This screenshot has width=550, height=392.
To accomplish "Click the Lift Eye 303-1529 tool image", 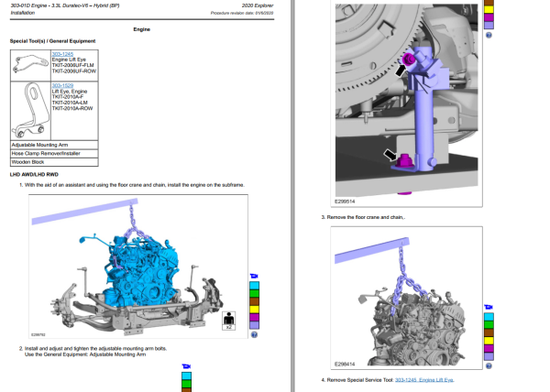I will click(x=30, y=111).
